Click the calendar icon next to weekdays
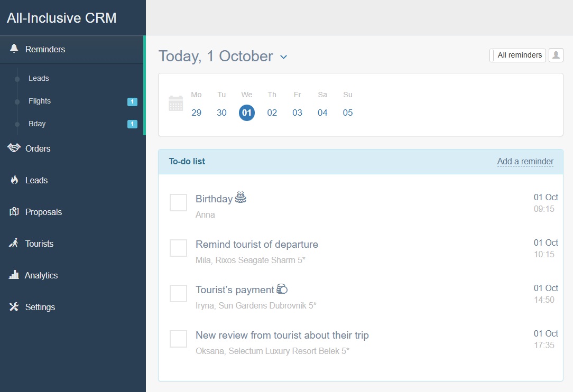The height and width of the screenshot is (392, 573). [176, 104]
